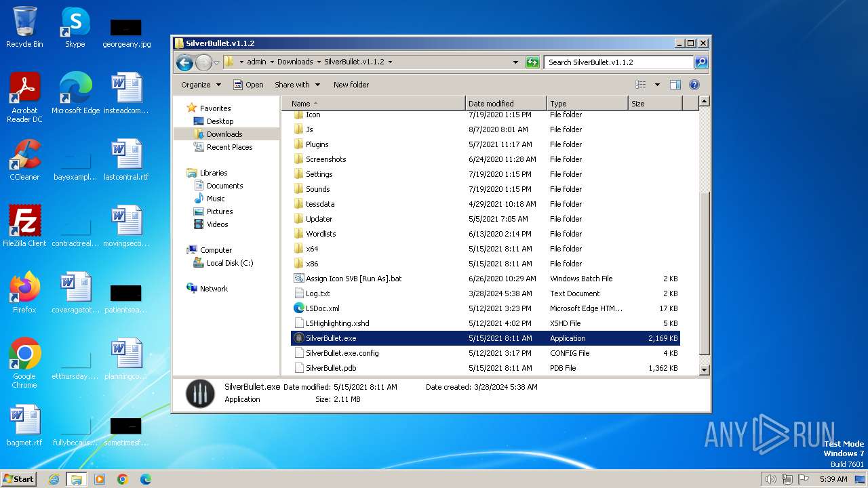
Task: Select the Log.txt file
Action: pyautogui.click(x=486, y=293)
